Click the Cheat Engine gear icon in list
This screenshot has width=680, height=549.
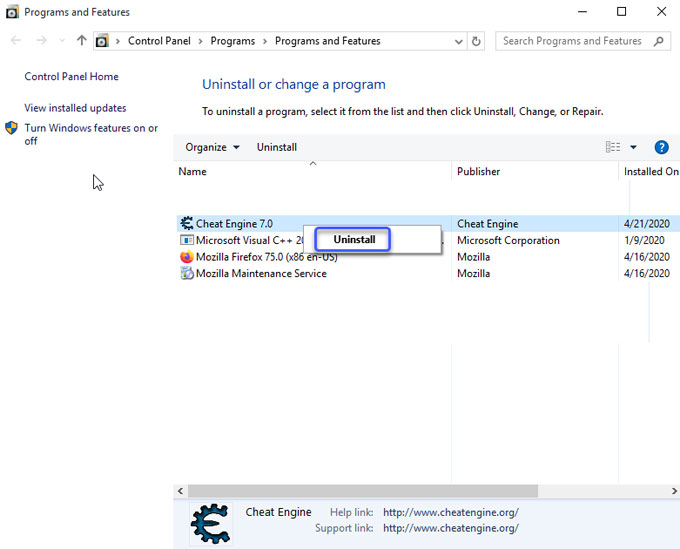[x=187, y=223]
